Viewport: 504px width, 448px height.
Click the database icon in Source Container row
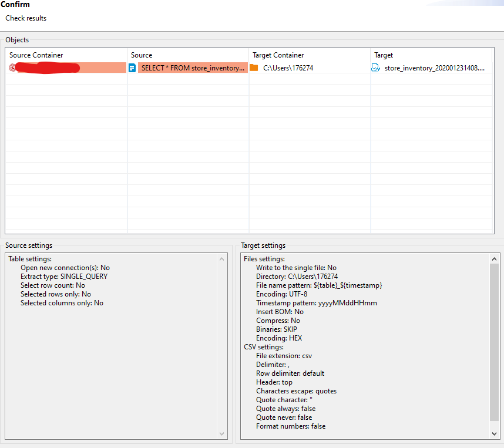[x=12, y=68]
